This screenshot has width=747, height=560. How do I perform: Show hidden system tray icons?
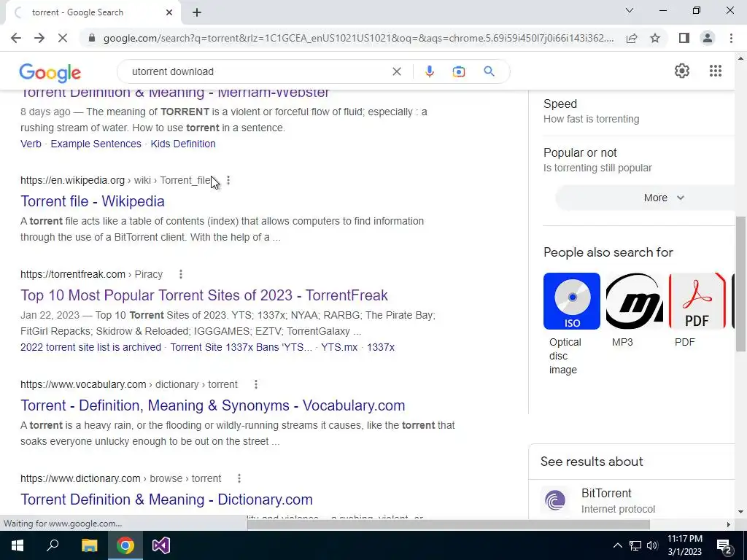617,545
